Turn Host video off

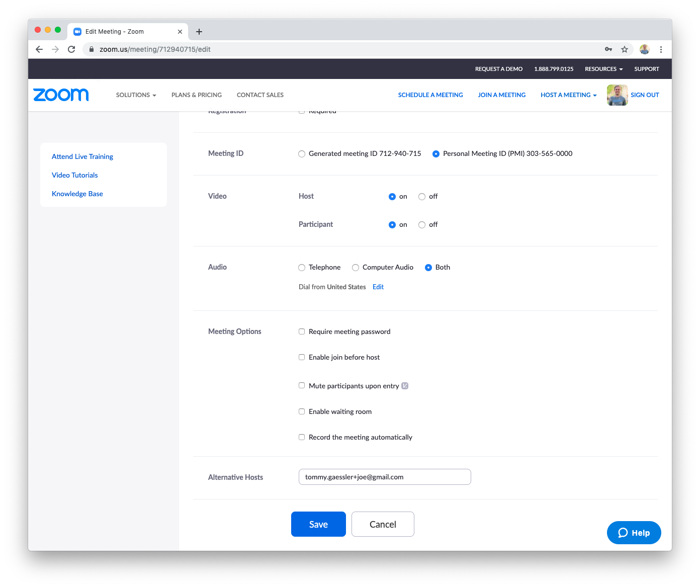click(422, 197)
